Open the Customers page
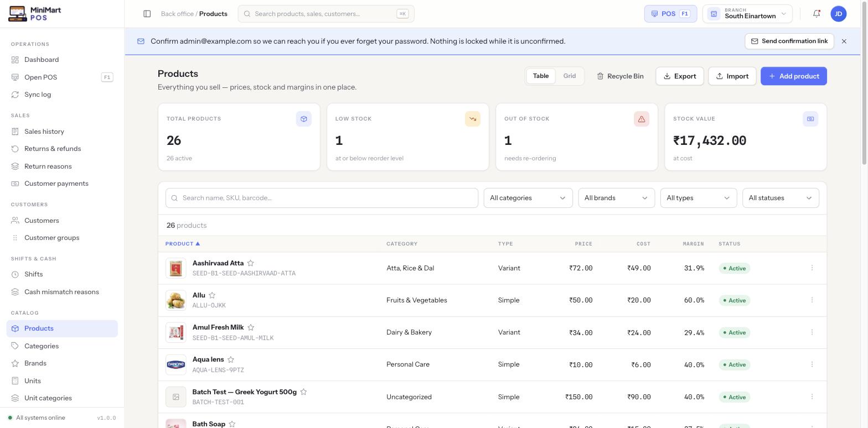868x428 pixels. (x=62, y=221)
